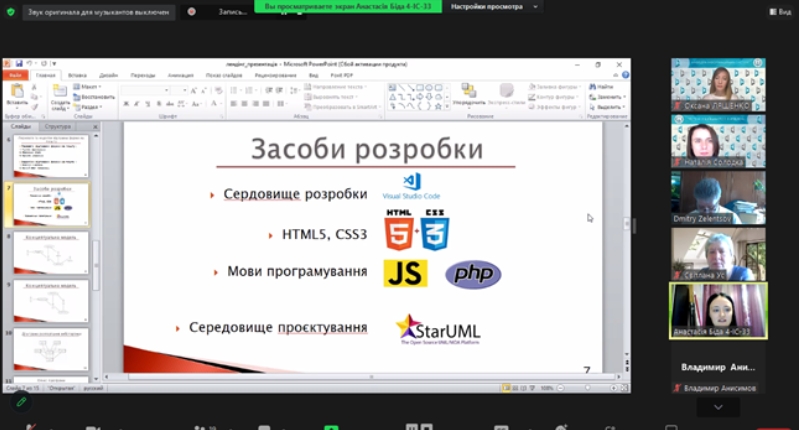Click the green pencil annotate icon
The image size is (800, 430).
(x=21, y=402)
